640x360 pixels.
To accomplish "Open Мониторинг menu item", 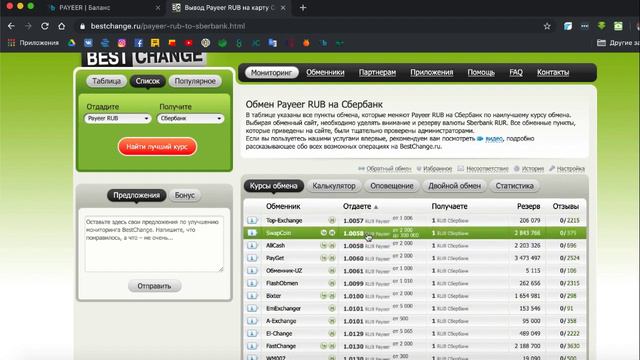I will [x=271, y=73].
